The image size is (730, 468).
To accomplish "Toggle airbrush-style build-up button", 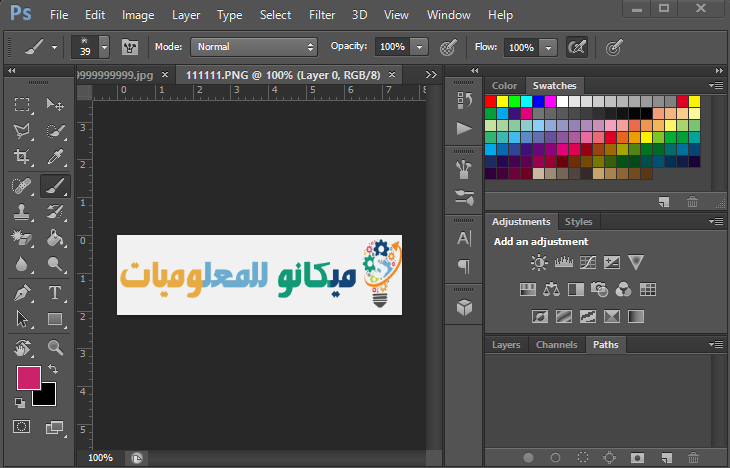I will tap(576, 46).
